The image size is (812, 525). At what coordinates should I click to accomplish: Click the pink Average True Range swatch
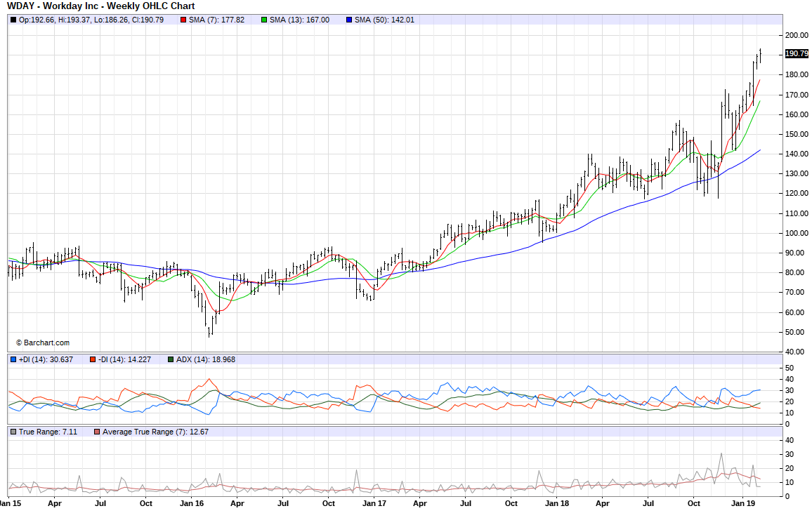tap(97, 432)
